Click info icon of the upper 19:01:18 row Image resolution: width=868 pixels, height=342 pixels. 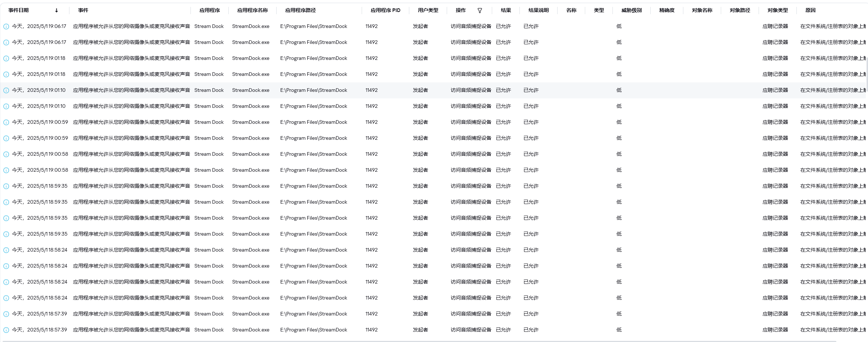[6, 58]
